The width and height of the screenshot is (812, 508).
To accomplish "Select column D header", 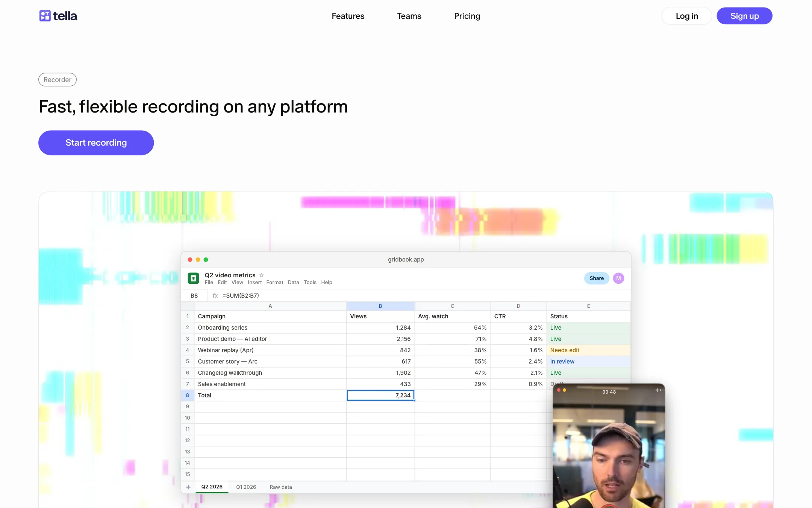I will pos(518,306).
